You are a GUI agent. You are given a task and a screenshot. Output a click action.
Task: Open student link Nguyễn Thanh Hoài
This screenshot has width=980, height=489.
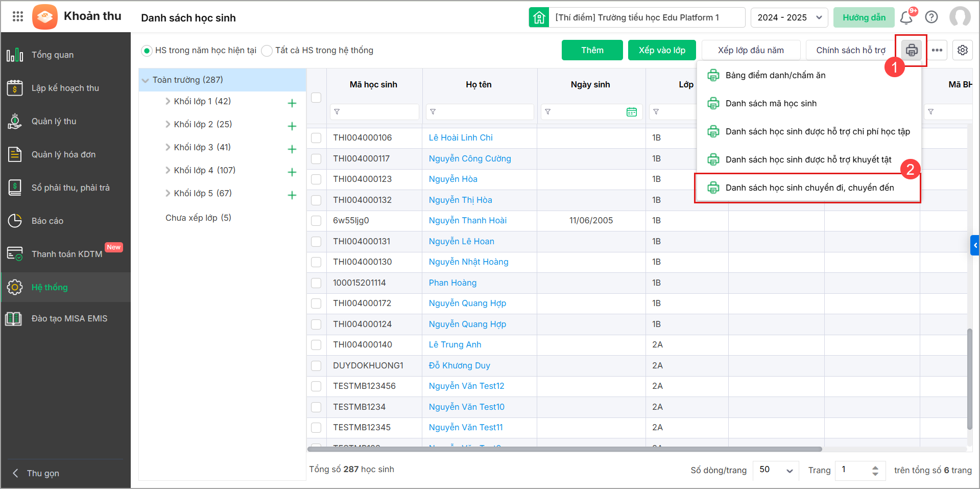pyautogui.click(x=467, y=220)
